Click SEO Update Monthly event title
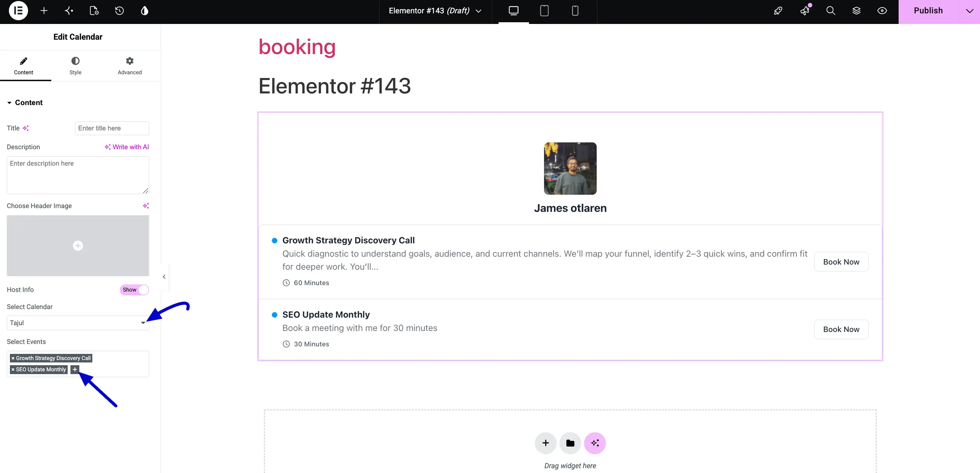Viewport: 980px width, 473px height. click(326, 315)
